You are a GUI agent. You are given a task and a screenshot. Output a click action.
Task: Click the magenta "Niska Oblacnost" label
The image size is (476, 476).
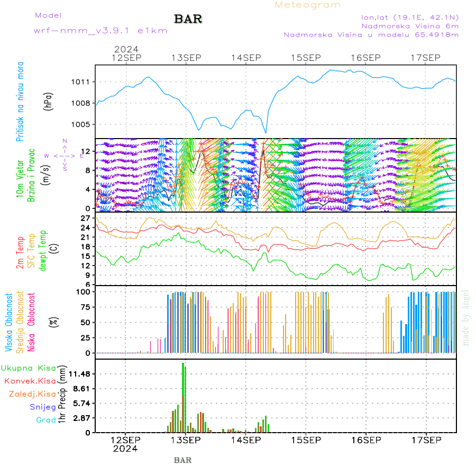coord(31,322)
